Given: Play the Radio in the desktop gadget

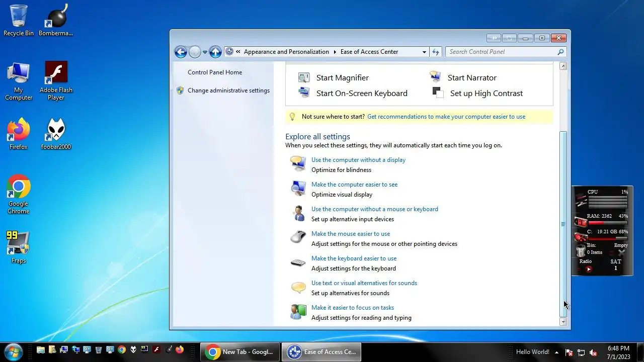Looking at the screenshot, I should tap(589, 269).
